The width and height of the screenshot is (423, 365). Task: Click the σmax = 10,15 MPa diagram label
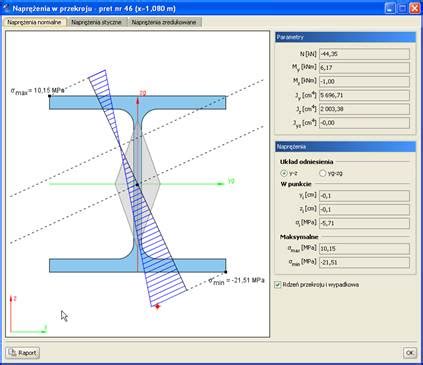[x=37, y=90]
